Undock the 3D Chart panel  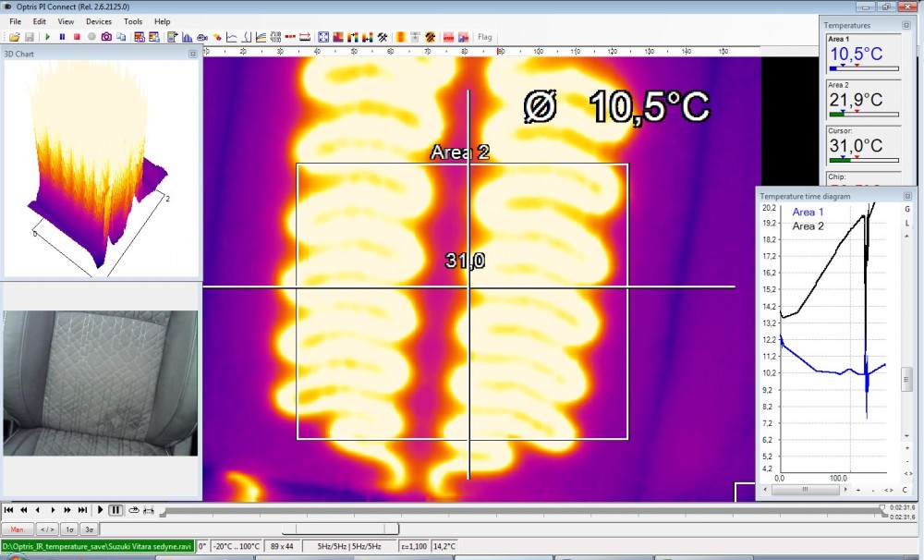pos(193,54)
